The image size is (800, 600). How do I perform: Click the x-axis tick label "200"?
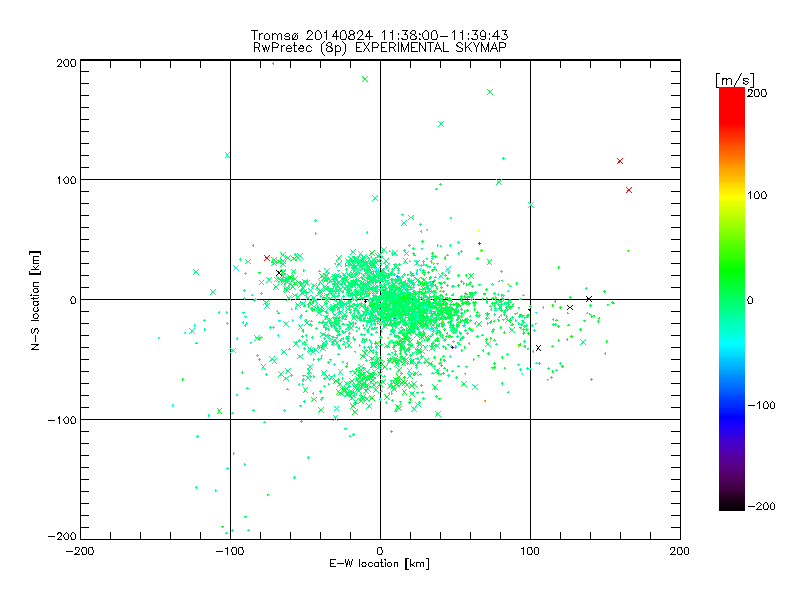[680, 551]
